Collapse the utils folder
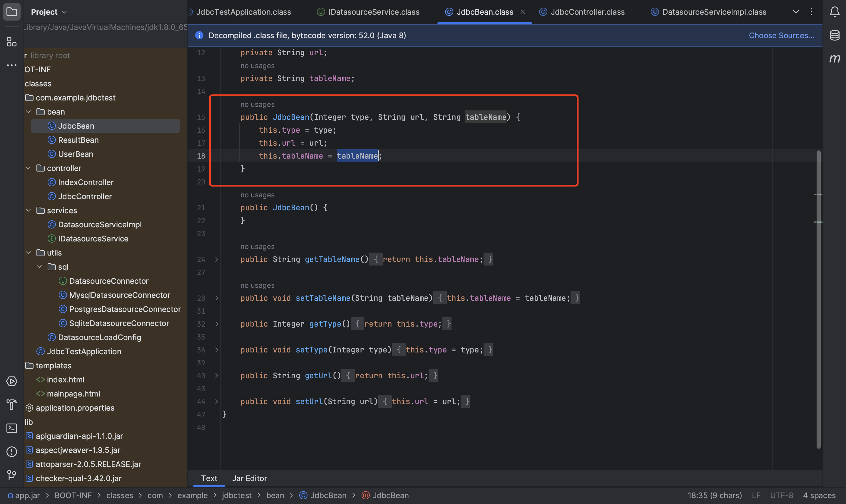 pyautogui.click(x=29, y=253)
